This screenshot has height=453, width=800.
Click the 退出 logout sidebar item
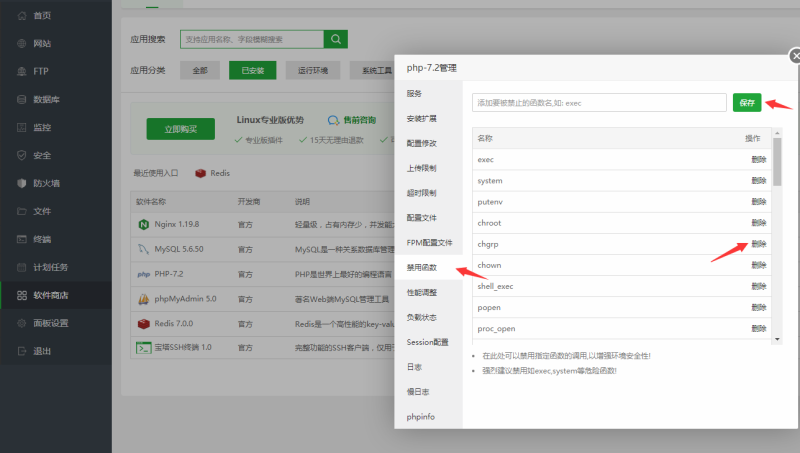point(56,351)
